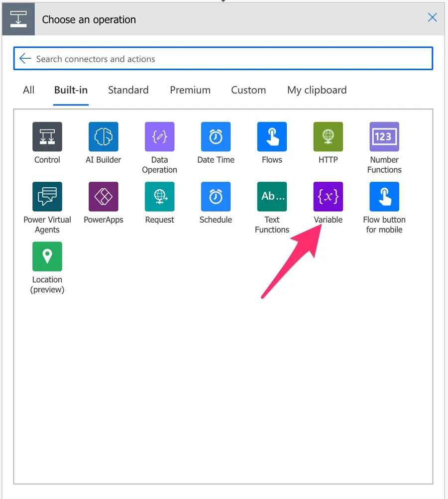Click the back arrow in search box
The width and height of the screenshot is (448, 499).
point(25,59)
